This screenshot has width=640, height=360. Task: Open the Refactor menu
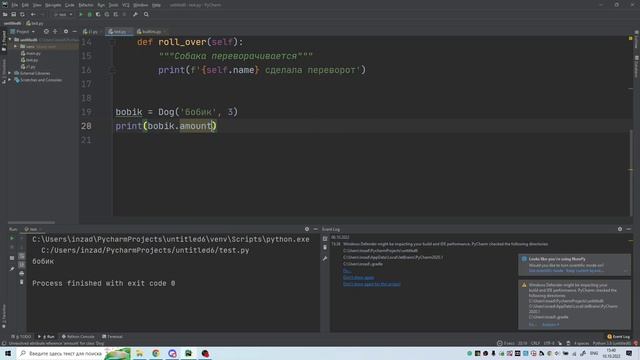coord(86,5)
